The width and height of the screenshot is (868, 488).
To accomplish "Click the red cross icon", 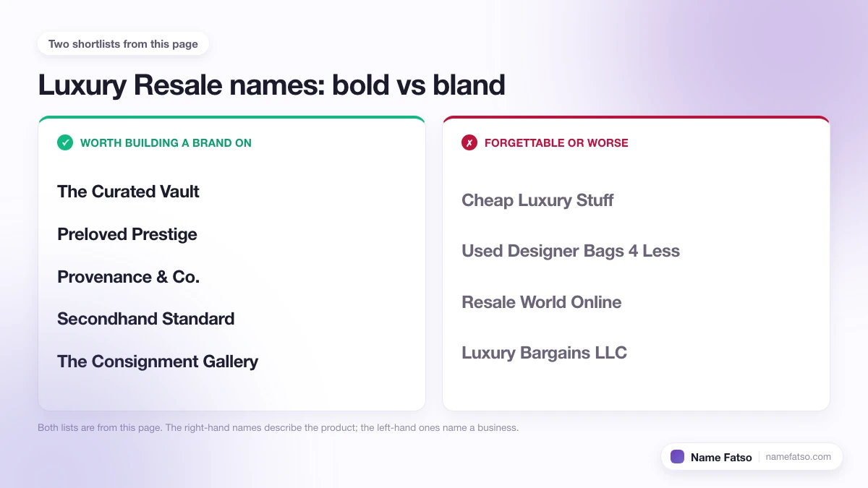I will [469, 142].
